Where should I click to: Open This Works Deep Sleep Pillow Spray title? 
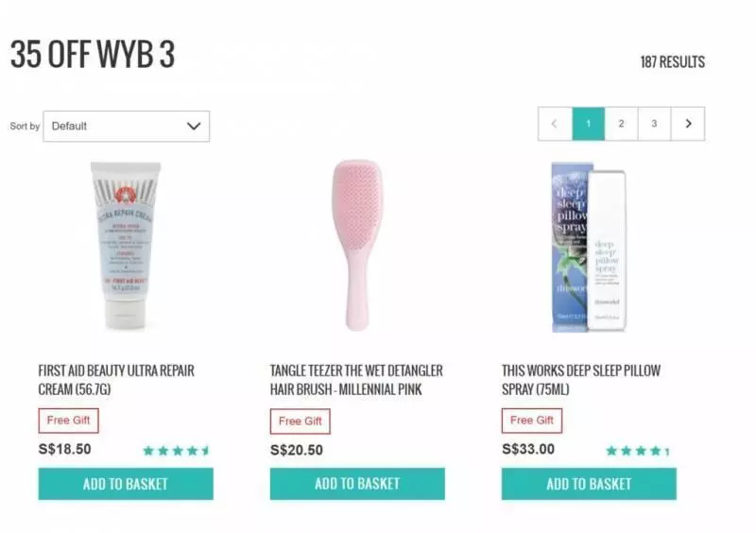point(581,380)
